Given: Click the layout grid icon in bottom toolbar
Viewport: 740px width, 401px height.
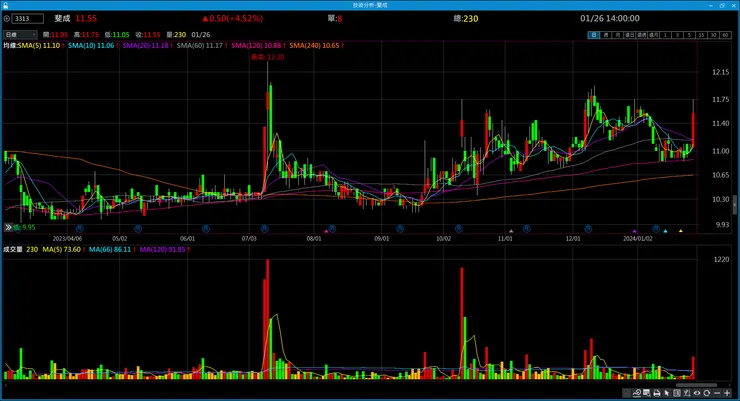Looking at the screenshot, I should coord(677,393).
